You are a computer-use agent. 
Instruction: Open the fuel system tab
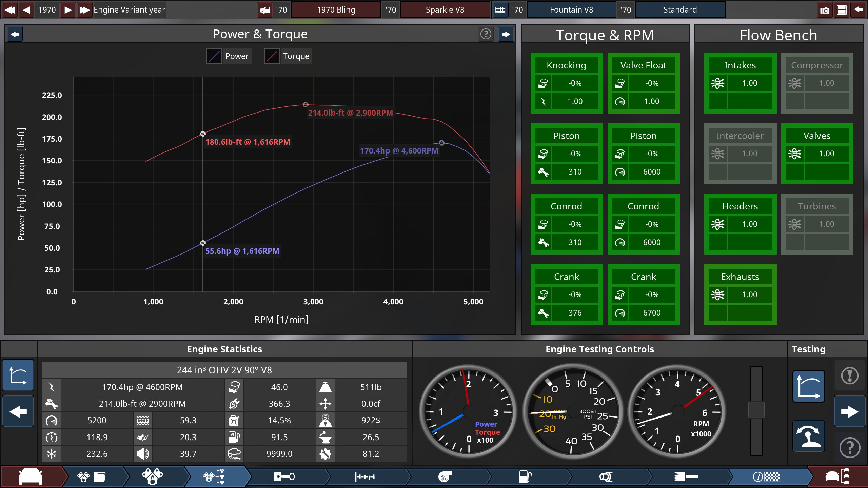pos(525,477)
